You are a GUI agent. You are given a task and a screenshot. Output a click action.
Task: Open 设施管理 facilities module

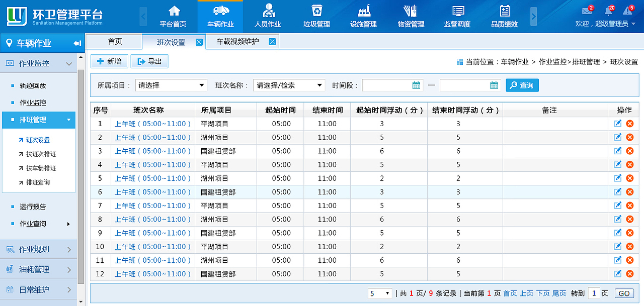[x=363, y=17]
